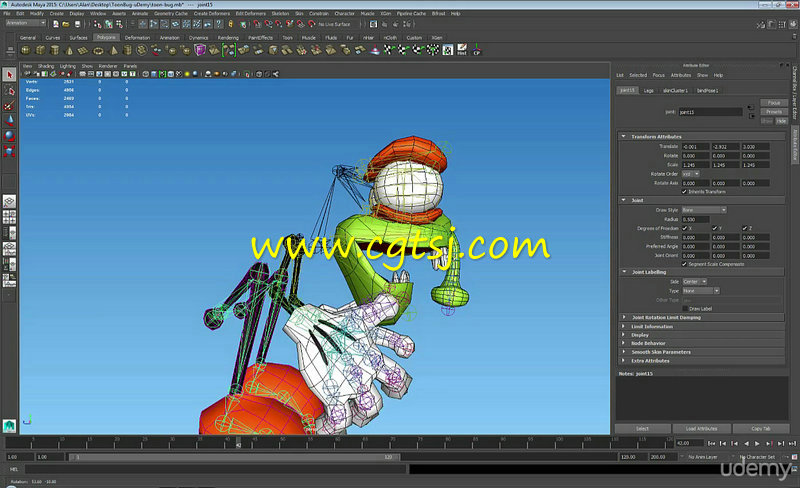
Task: Click the polygon cone shelf icon
Action: coord(69,50)
